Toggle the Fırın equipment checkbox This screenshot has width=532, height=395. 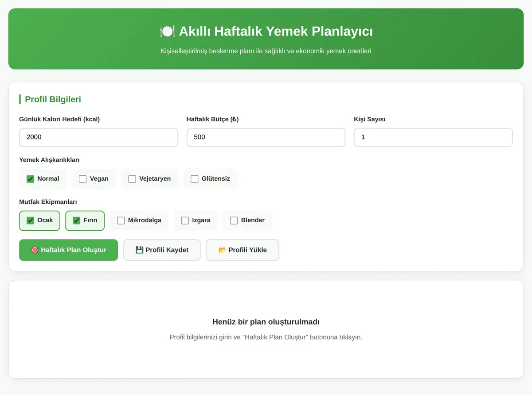[x=77, y=221]
